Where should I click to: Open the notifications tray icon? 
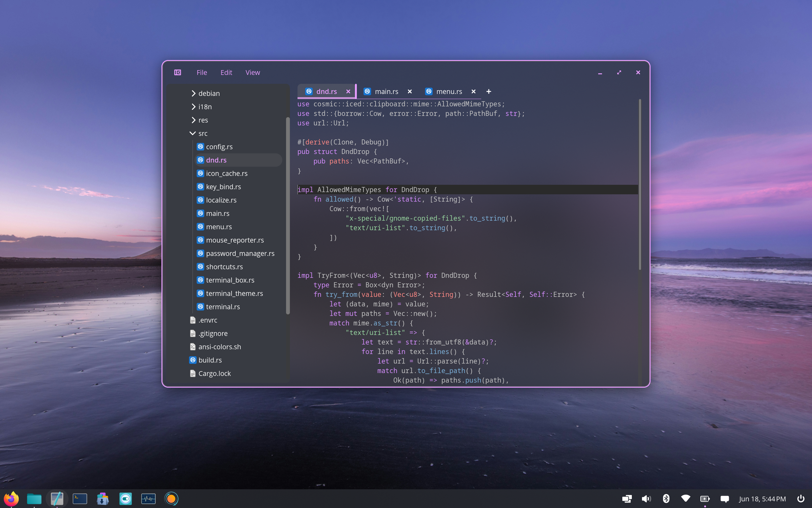pyautogui.click(x=725, y=498)
